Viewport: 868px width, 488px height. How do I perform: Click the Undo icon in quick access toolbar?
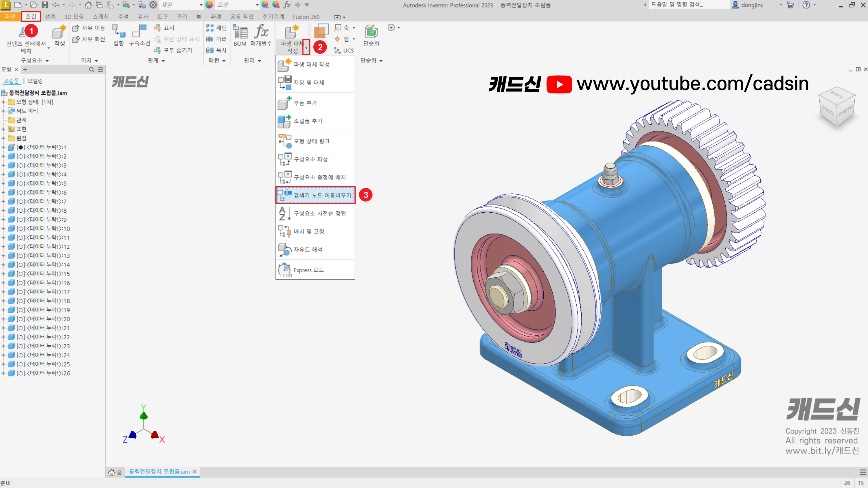(x=56, y=5)
